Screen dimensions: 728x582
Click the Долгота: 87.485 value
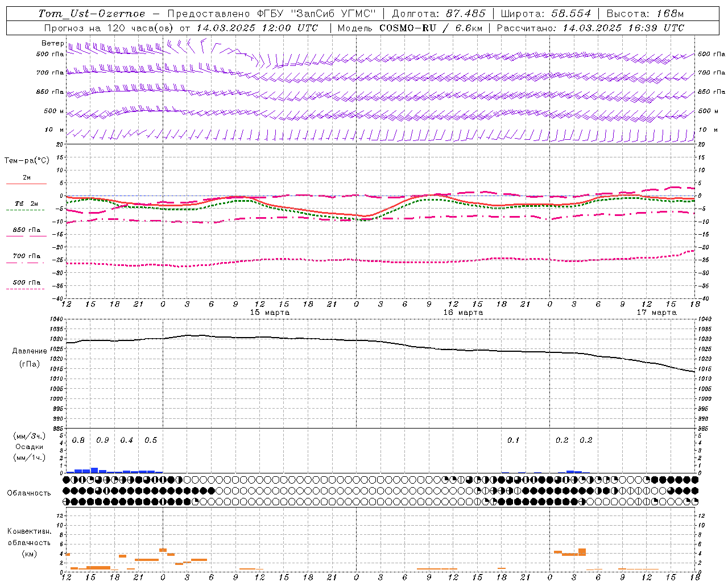[439, 14]
